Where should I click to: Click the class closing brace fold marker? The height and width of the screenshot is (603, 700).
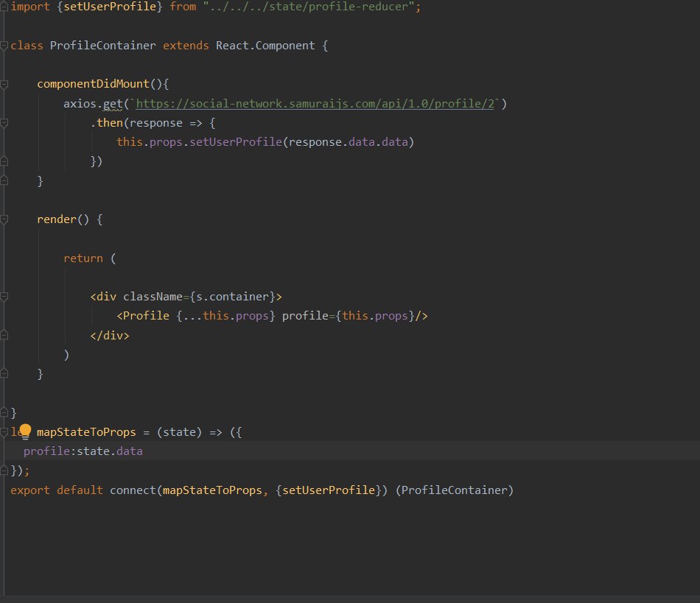click(4, 412)
